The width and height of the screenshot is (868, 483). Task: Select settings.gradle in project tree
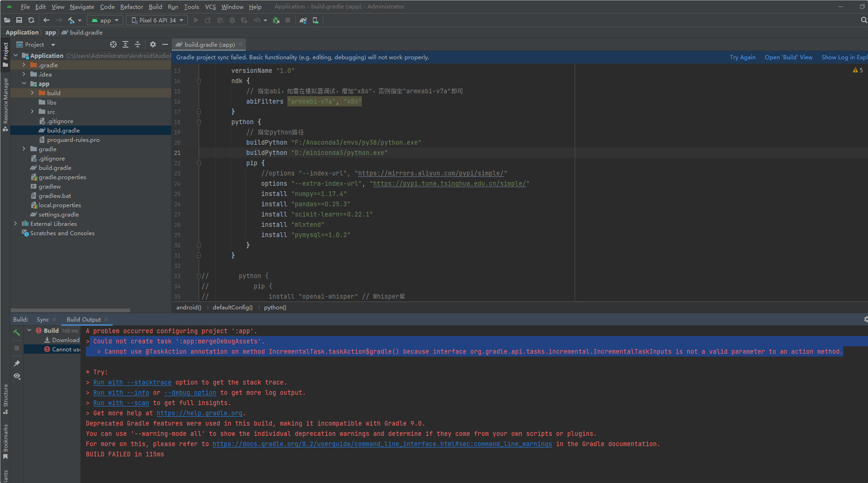(58, 214)
